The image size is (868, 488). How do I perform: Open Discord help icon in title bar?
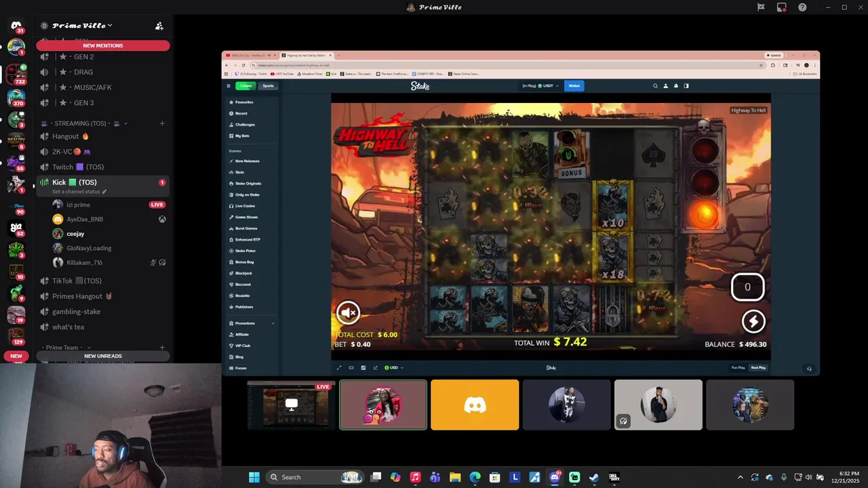point(802,7)
